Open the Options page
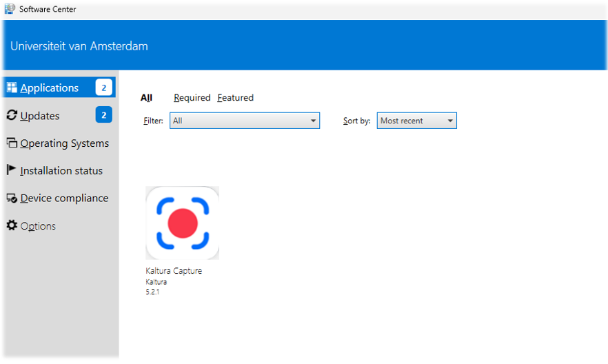 click(x=59, y=225)
